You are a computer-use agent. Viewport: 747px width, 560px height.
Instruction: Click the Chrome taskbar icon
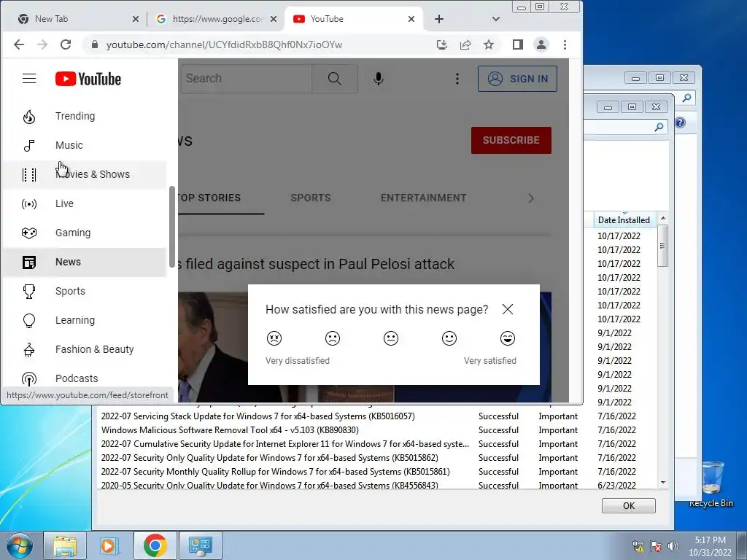tap(155, 545)
